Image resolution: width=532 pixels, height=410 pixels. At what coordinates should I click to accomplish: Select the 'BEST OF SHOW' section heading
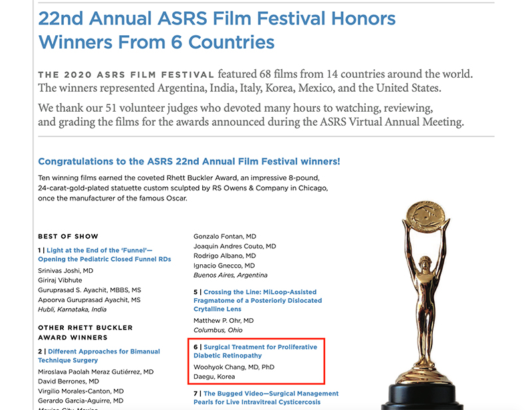point(68,236)
